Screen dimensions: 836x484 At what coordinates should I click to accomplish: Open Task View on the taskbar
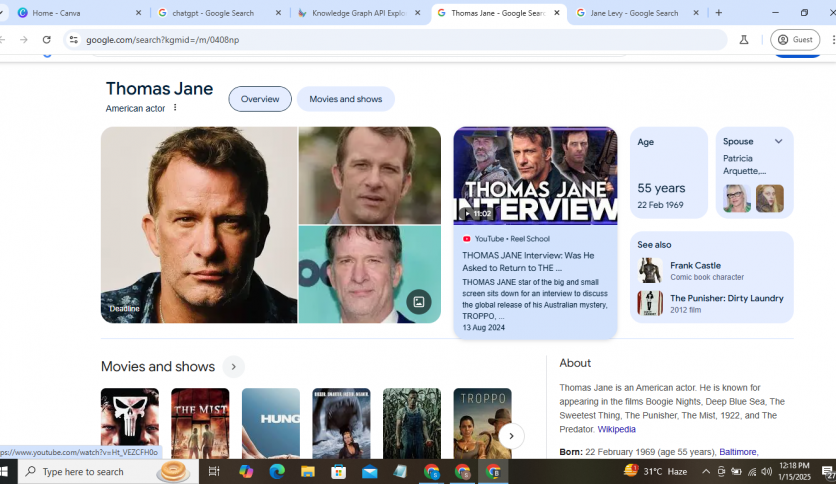(214, 472)
